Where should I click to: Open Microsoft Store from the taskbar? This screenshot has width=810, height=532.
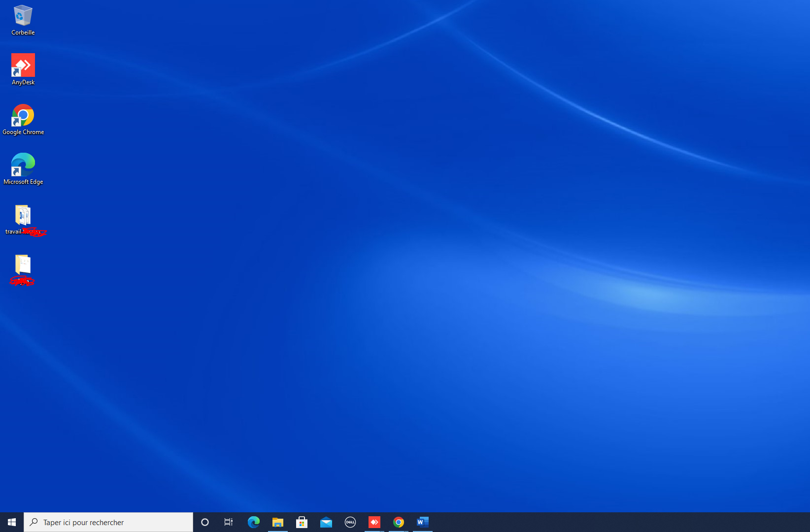click(302, 522)
